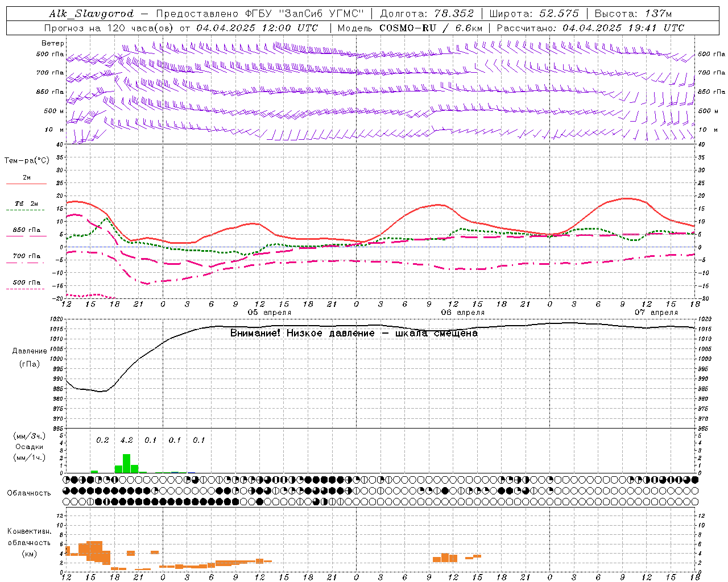This screenshot has width=728, height=582.
Task: Click the (км) unit under convective cloudiness
Action: (x=29, y=554)
